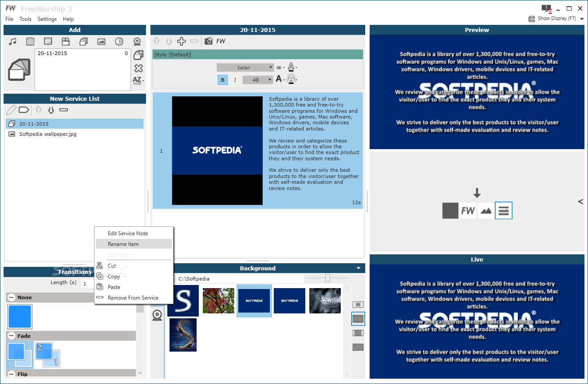
Task: Toggle italic formatting
Action: [235, 80]
